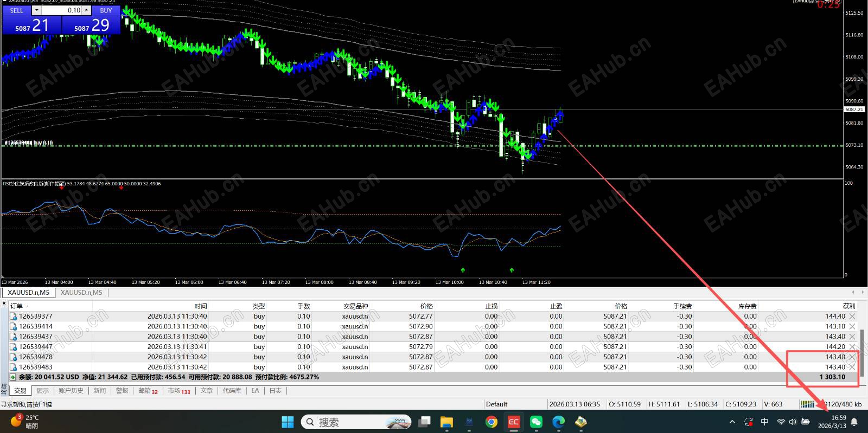Click the sell price 5087 21 panel
868x433 pixels.
tap(32, 25)
